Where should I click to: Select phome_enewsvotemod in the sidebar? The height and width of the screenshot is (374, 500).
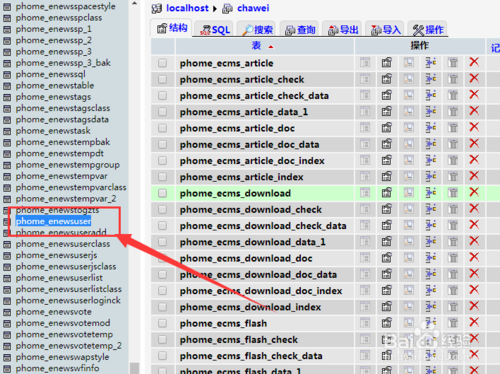coord(63,323)
